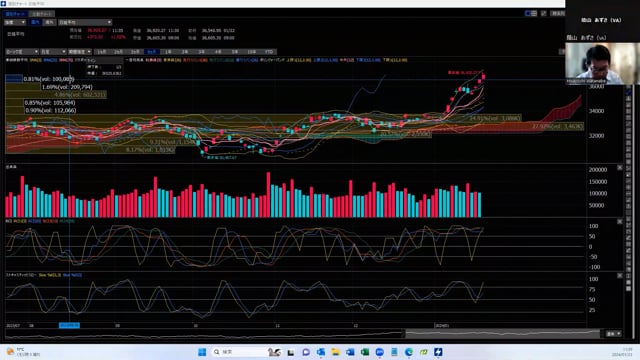Click the Windows Start button

tap(202, 352)
